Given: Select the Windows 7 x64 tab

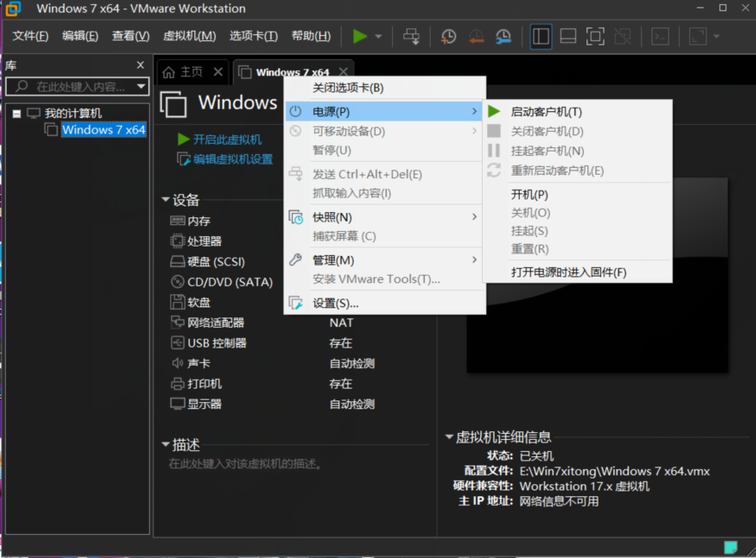Looking at the screenshot, I should [292, 72].
